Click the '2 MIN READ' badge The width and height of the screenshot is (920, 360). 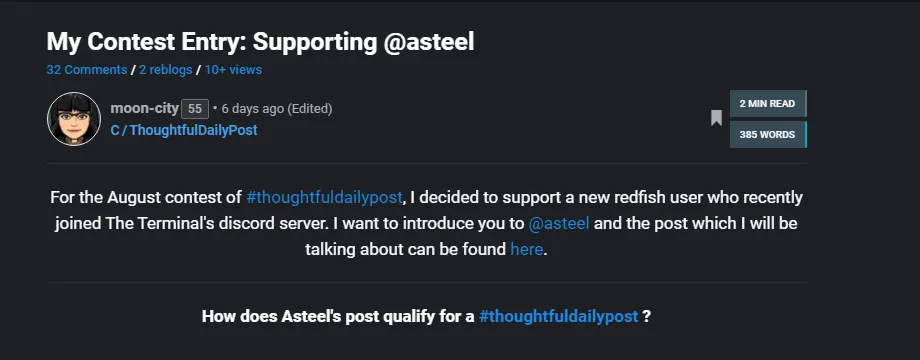[x=767, y=104]
